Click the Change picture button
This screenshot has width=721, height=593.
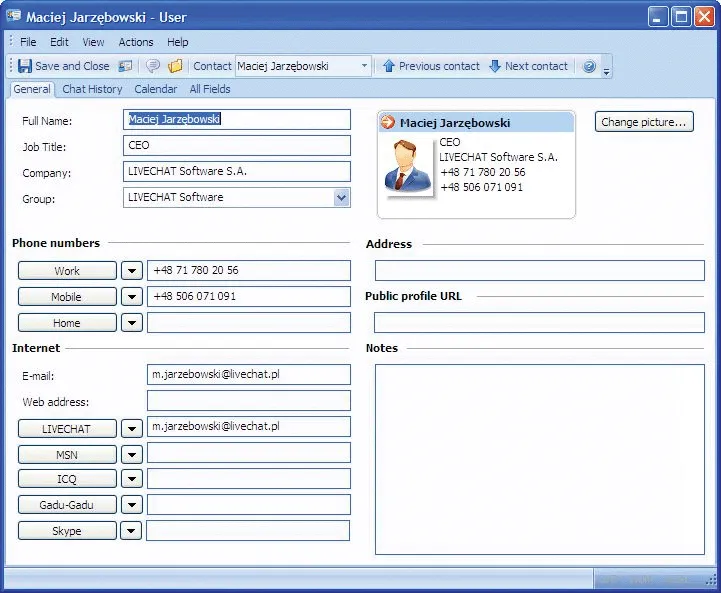point(644,122)
